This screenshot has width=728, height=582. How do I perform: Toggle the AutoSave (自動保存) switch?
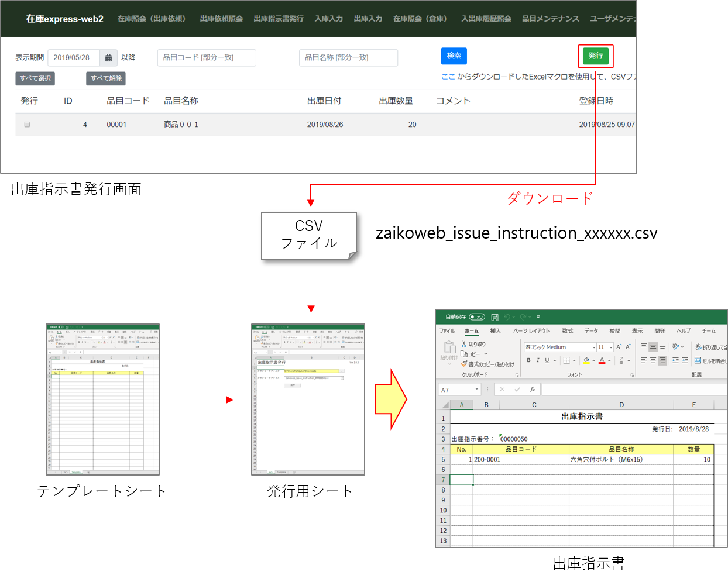[x=477, y=317]
